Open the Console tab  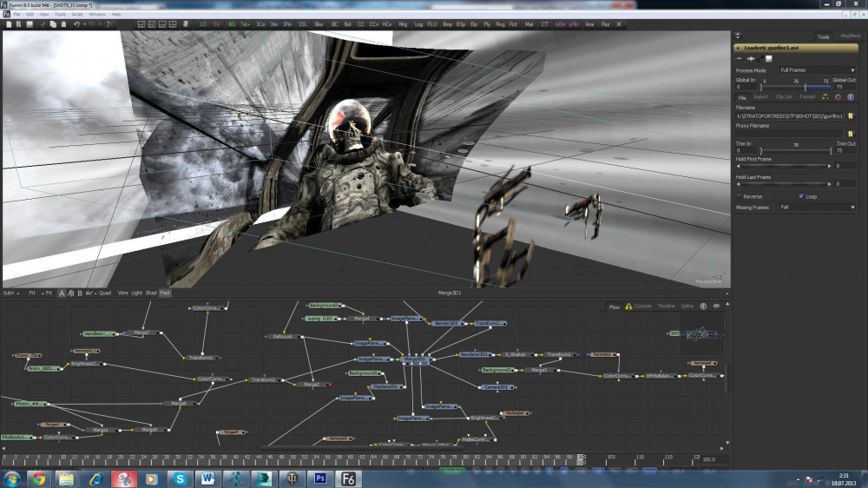[642, 307]
